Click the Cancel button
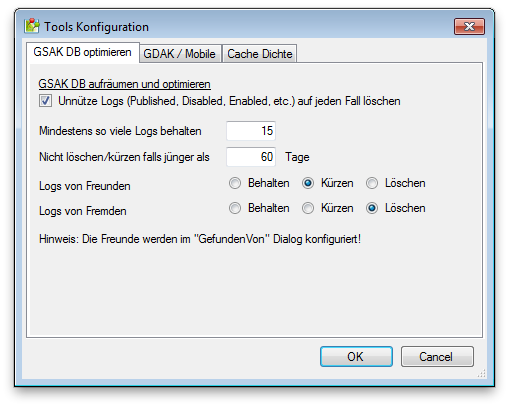The width and height of the screenshot is (509, 407). [x=437, y=357]
